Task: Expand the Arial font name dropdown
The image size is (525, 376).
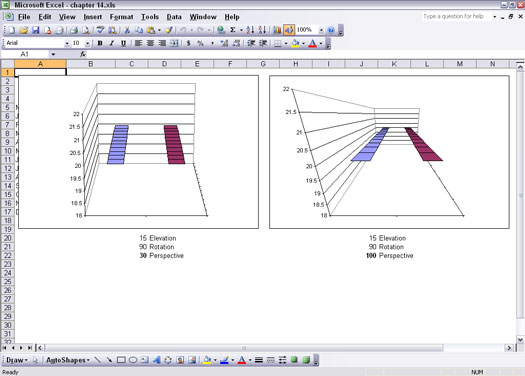Action: coord(67,44)
